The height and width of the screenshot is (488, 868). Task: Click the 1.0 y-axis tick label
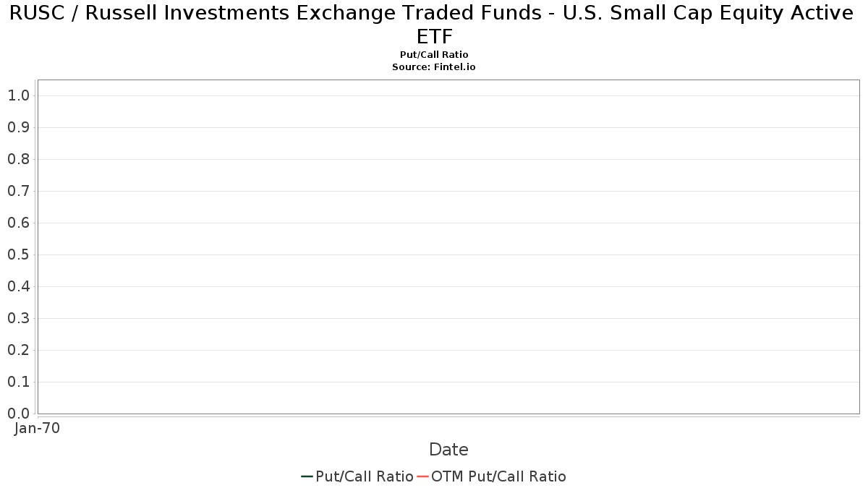point(18,95)
